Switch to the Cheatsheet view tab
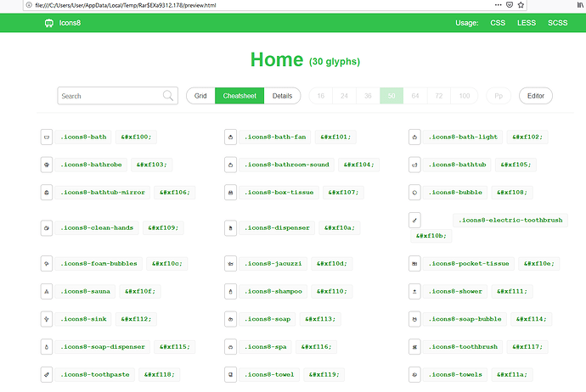 tap(239, 96)
